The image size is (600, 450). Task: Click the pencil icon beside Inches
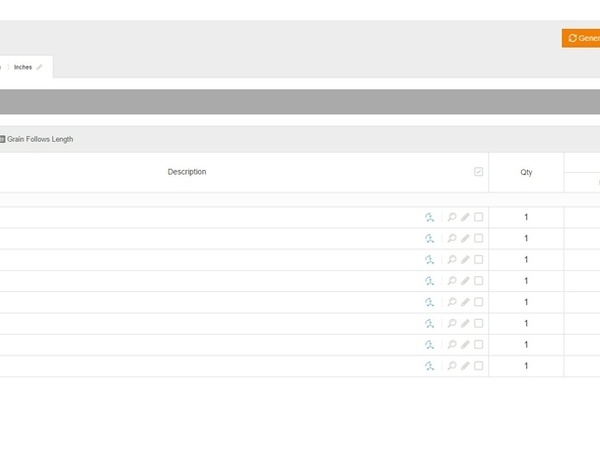pyautogui.click(x=39, y=67)
